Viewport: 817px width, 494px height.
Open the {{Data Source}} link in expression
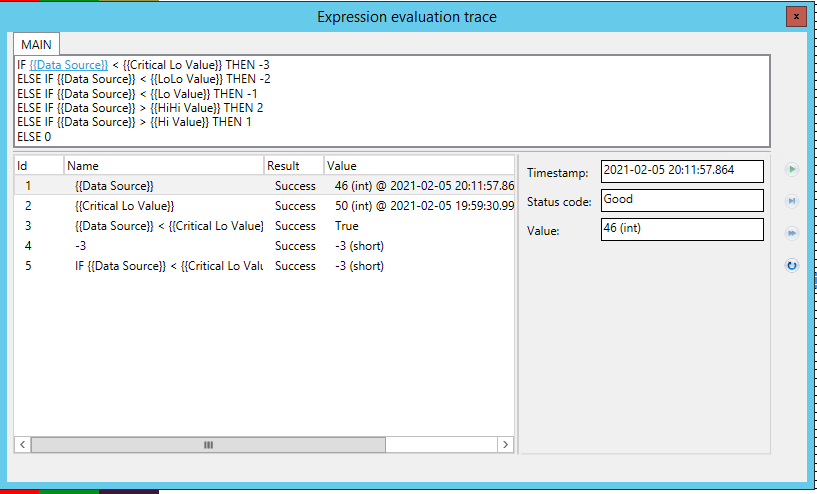click(68, 65)
